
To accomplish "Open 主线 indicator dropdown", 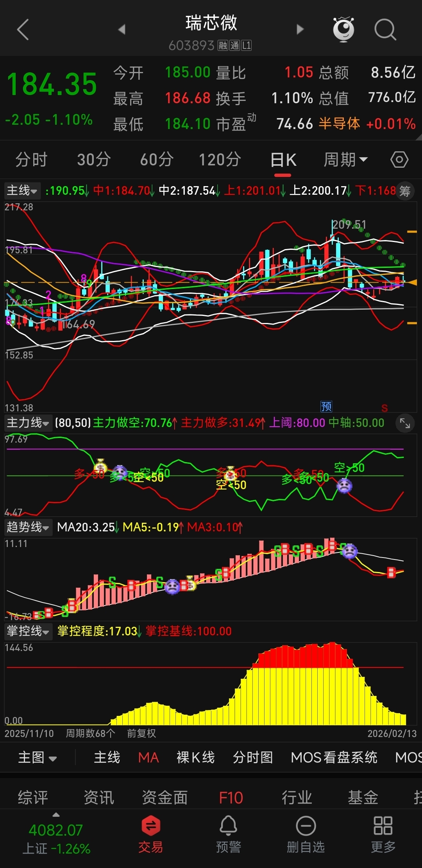I will [x=22, y=191].
